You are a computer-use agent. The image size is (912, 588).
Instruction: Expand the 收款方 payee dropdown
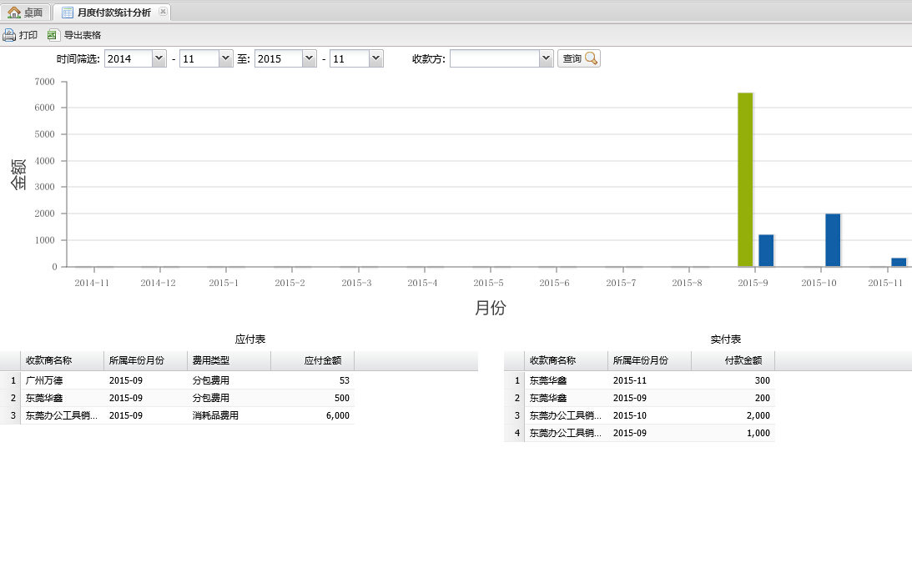click(546, 58)
